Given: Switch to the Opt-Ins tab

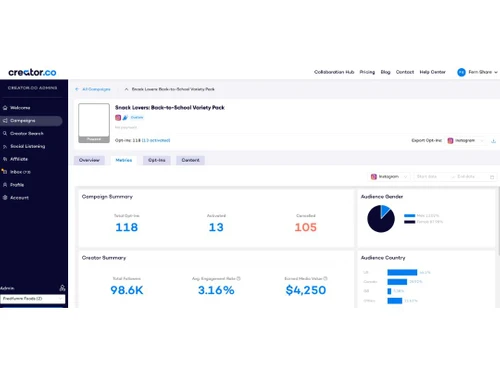Looking at the screenshot, I should pyautogui.click(x=157, y=160).
